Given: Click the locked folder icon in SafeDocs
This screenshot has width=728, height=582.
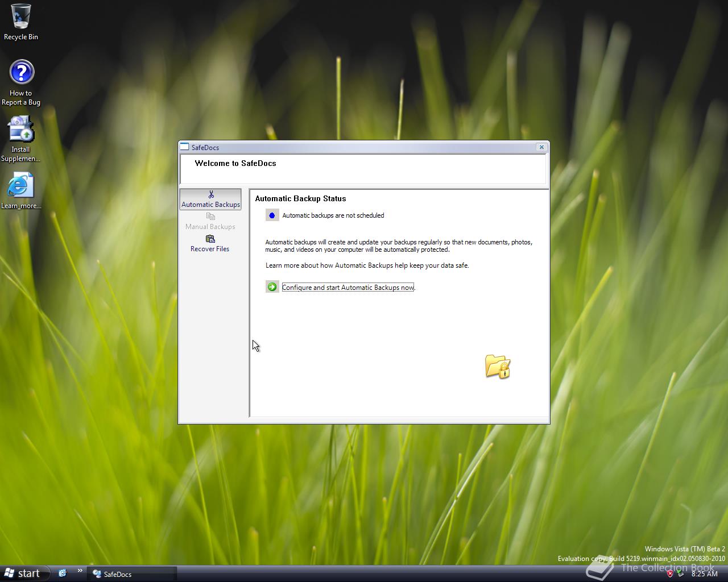Looking at the screenshot, I should 498,367.
